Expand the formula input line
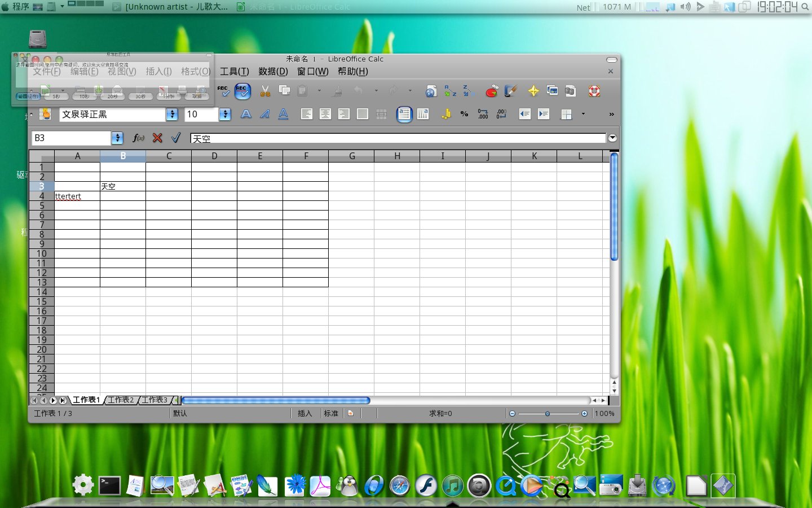Screen dimensions: 812x508 (612, 138)
